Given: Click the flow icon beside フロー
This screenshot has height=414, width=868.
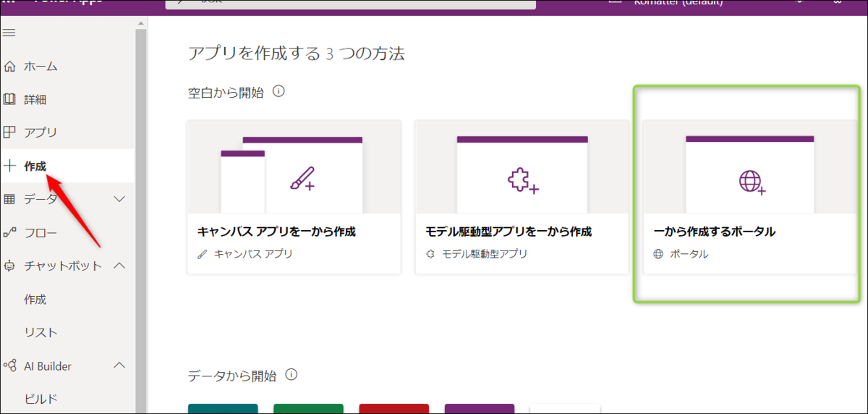Looking at the screenshot, I should 9,232.
